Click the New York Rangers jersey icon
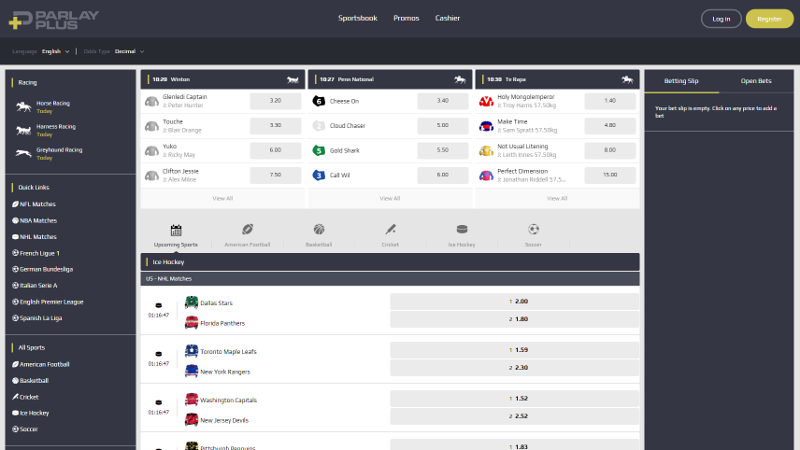The width and height of the screenshot is (800, 450). point(191,371)
